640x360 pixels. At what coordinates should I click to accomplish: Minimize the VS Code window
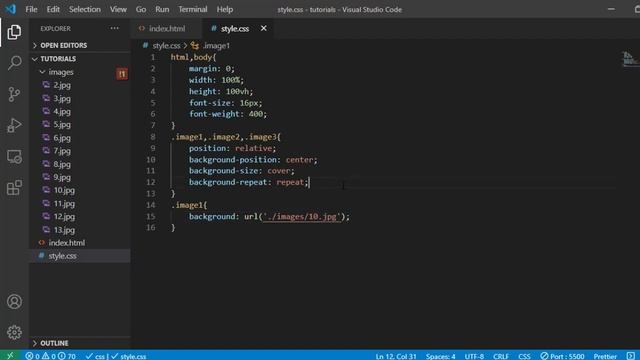[611, 9]
